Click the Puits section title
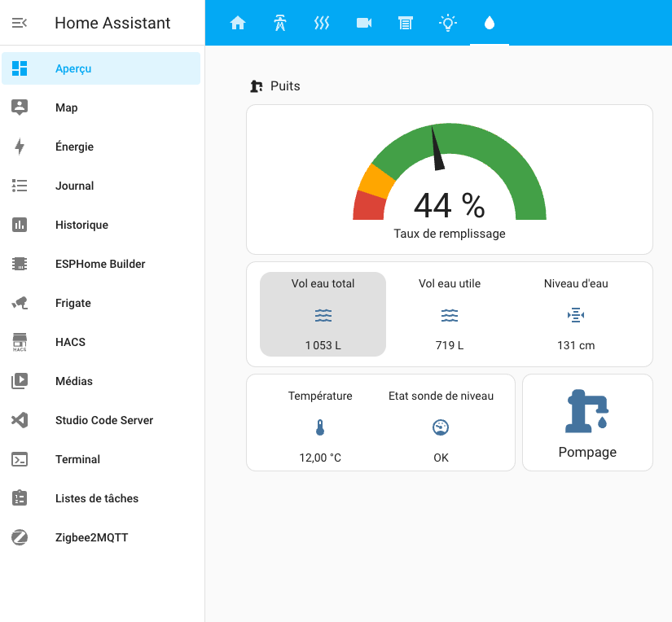This screenshot has height=622, width=672. coord(285,86)
